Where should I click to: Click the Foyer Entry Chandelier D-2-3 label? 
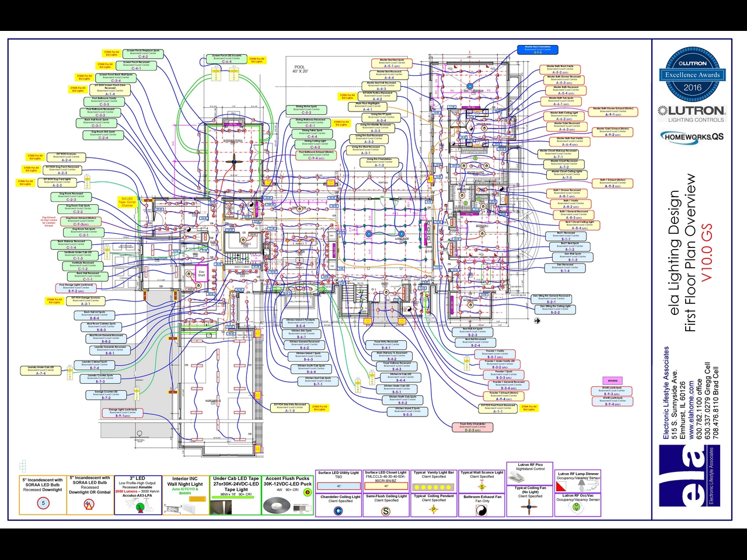(473, 427)
